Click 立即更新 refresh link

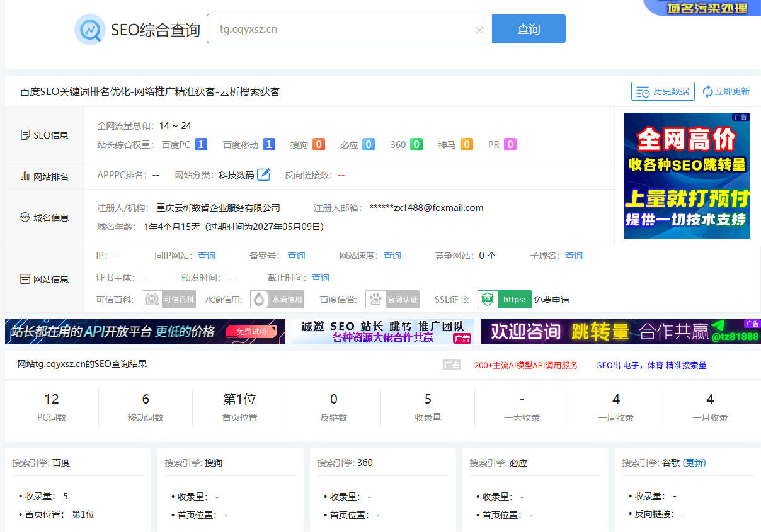[x=726, y=91]
